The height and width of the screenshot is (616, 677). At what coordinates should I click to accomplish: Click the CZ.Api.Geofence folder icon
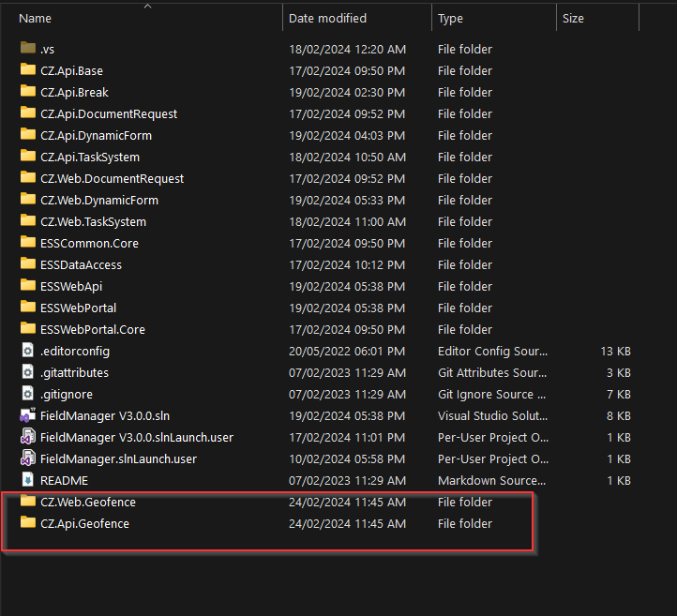pyautogui.click(x=28, y=522)
